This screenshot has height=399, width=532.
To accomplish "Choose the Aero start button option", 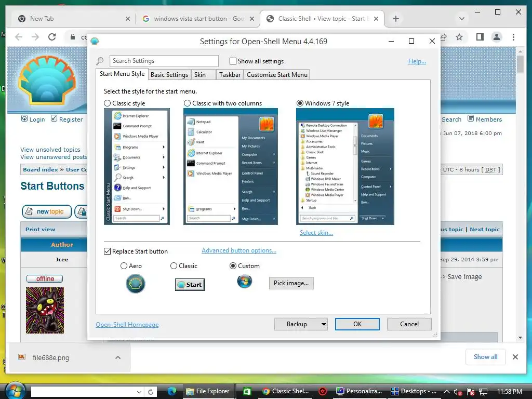I will pyautogui.click(x=124, y=265).
